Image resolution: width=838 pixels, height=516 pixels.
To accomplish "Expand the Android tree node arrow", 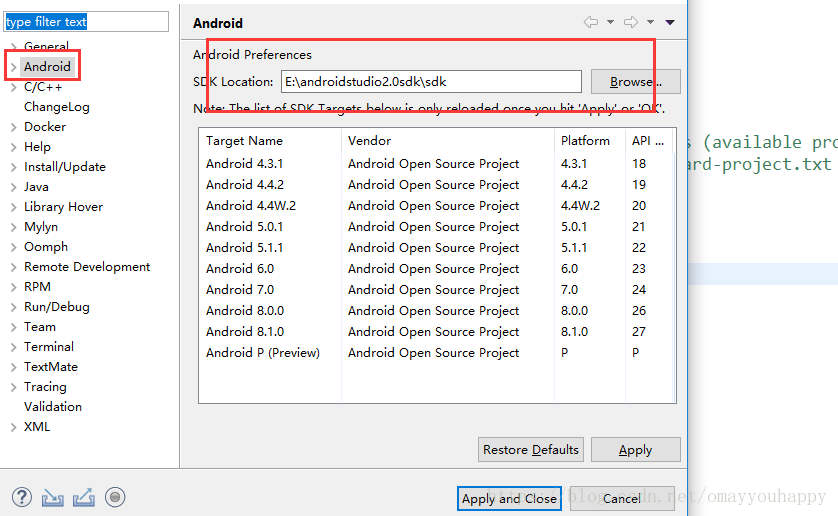I will tap(14, 67).
